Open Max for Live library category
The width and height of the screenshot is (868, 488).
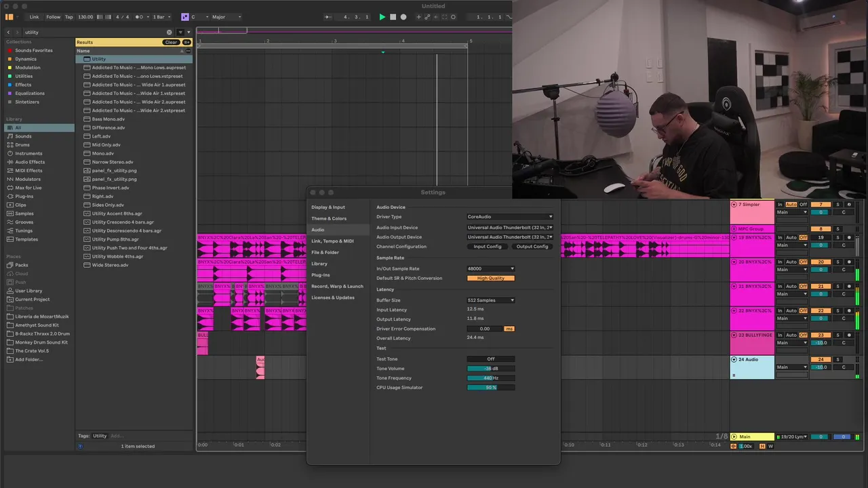point(28,188)
